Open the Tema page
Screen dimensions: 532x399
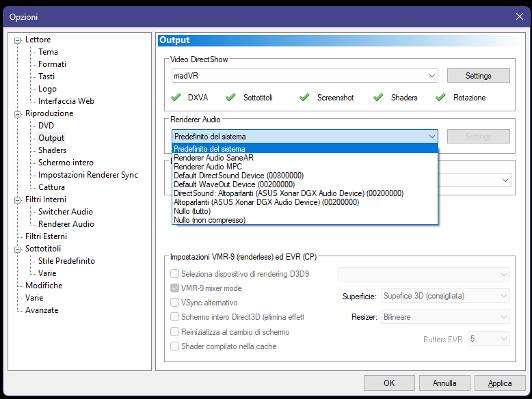(48, 52)
